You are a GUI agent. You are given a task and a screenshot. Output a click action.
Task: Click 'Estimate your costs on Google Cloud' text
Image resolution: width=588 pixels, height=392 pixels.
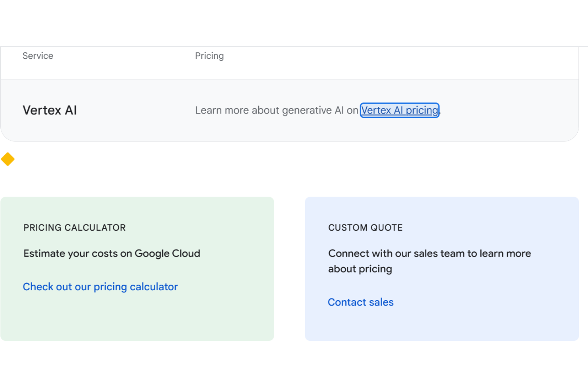point(112,253)
